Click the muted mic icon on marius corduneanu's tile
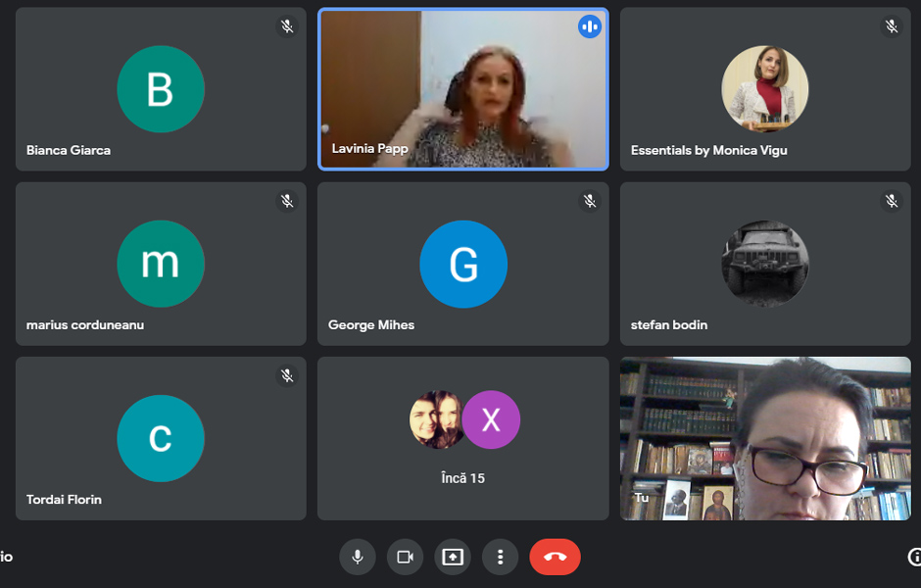Viewport: 921px width, 588px height. click(287, 201)
